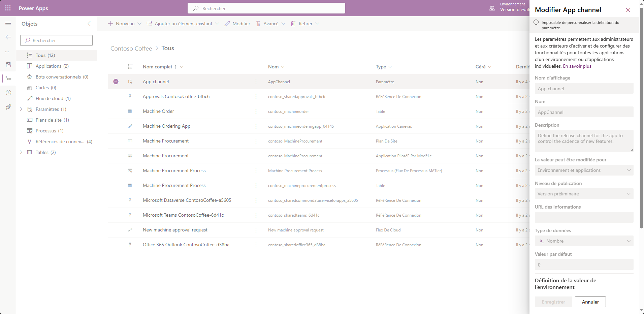Click Contoso Coffee breadcrumb link
Screen dimensions: 644x314
click(x=131, y=49)
